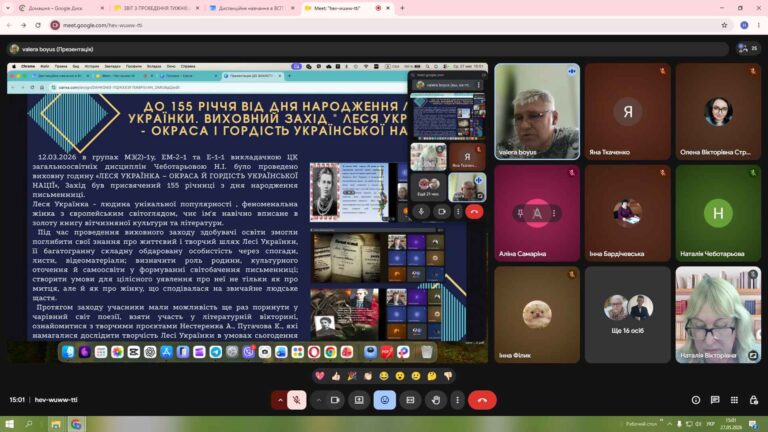Viewport: 768px width, 432px height.
Task: Open the Windows notification center
Action: click(753, 424)
